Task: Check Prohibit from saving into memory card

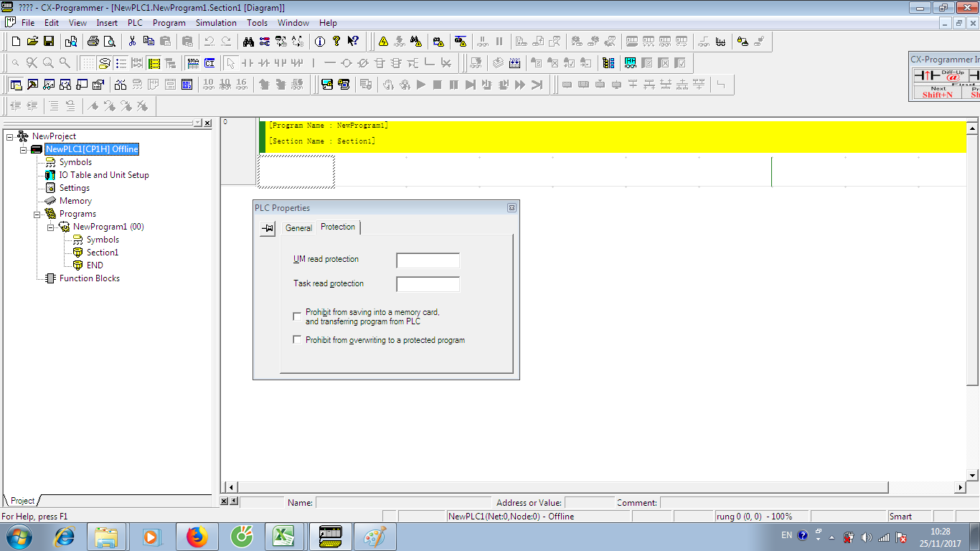Action: (297, 316)
